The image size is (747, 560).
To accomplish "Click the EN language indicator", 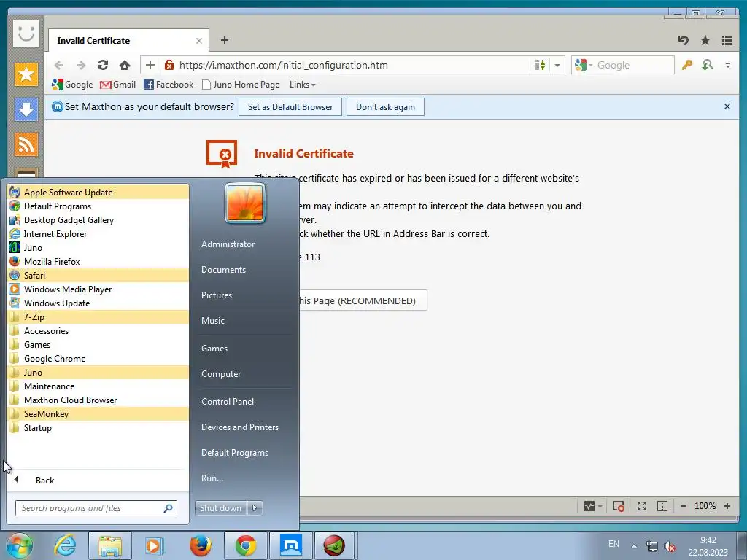I will [x=614, y=544].
